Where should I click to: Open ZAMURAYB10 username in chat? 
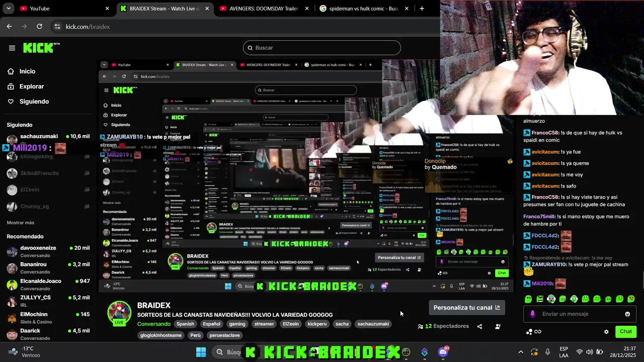click(548, 264)
